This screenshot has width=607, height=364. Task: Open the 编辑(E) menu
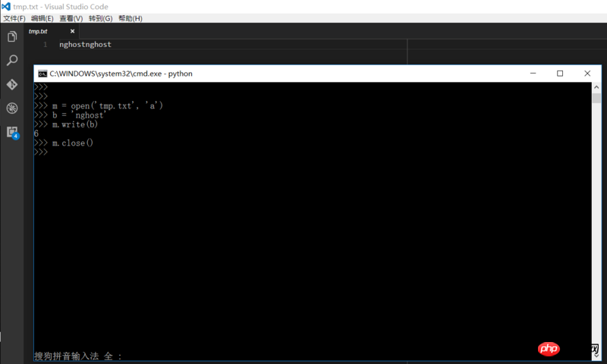(42, 18)
